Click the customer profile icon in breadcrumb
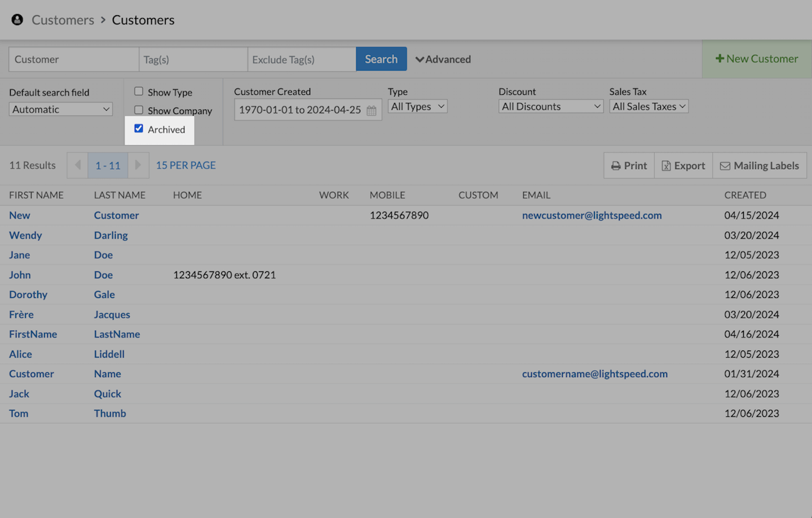 tap(17, 20)
